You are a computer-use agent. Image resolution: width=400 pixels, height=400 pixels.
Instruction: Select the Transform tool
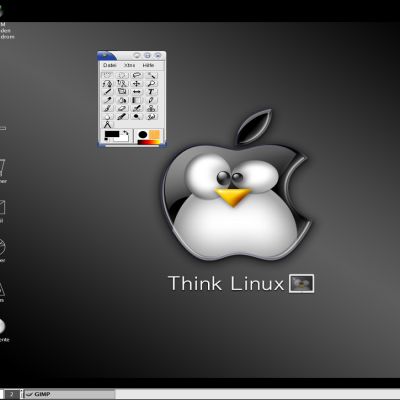[122, 92]
